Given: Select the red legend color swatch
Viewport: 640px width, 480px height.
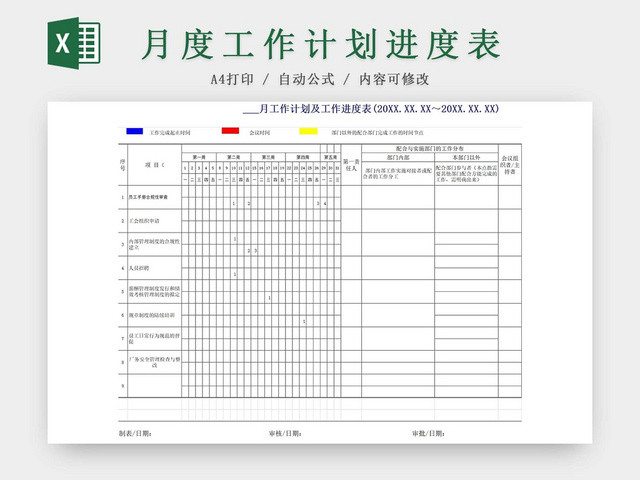Looking at the screenshot, I should point(230,131).
